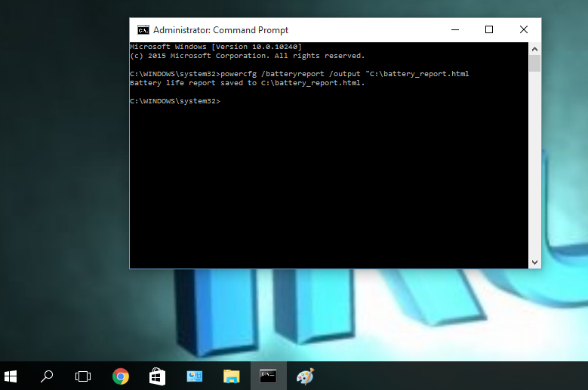
Task: Click the powercfg /batteryreport command line
Action: [299, 74]
